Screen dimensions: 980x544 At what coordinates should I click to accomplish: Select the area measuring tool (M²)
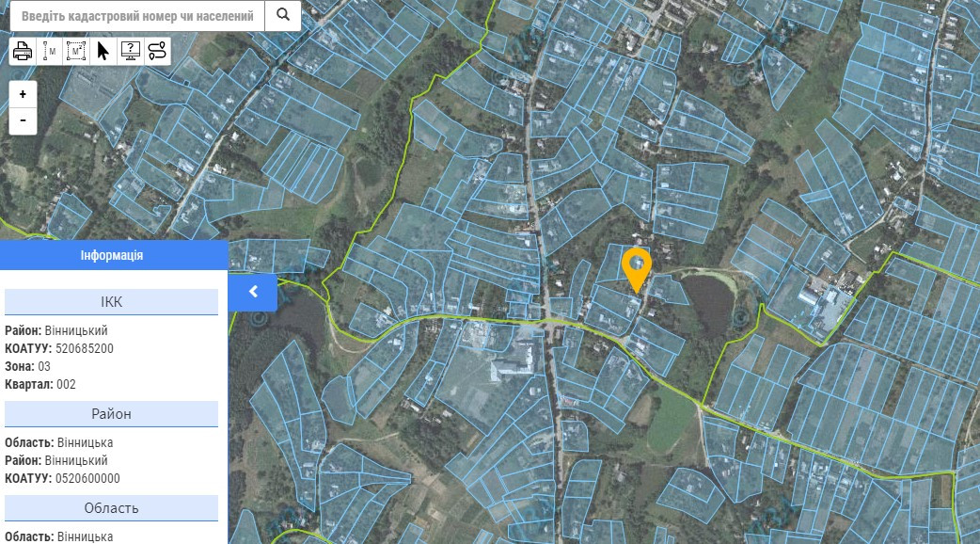[76, 51]
